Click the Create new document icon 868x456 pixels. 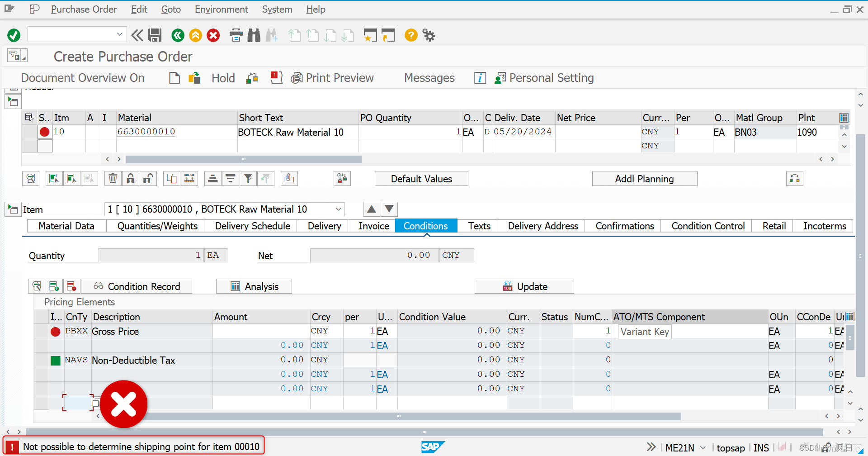click(175, 78)
